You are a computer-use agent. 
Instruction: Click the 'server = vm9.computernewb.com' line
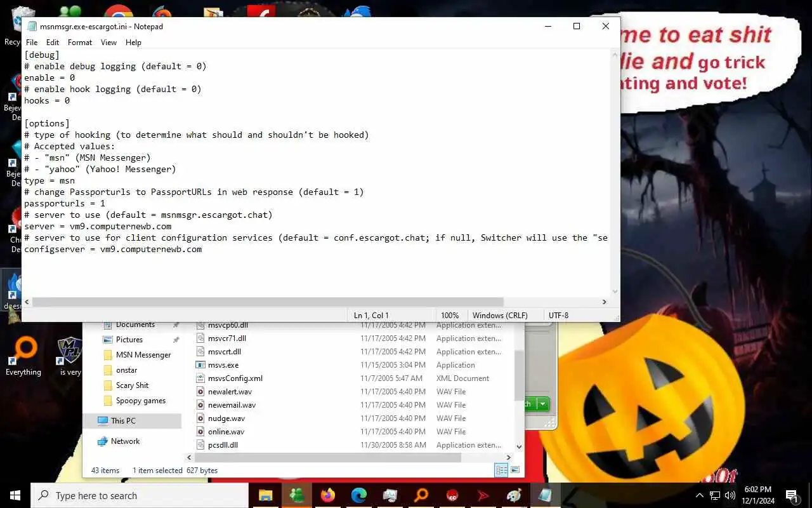[x=98, y=226]
